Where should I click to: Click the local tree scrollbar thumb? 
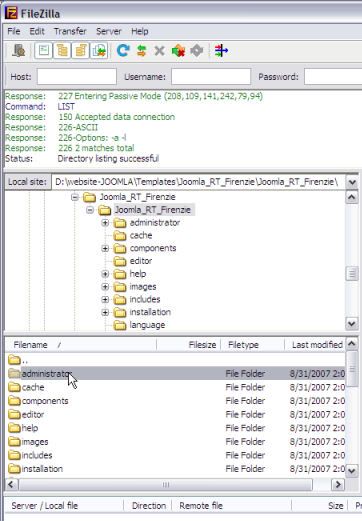(352, 274)
